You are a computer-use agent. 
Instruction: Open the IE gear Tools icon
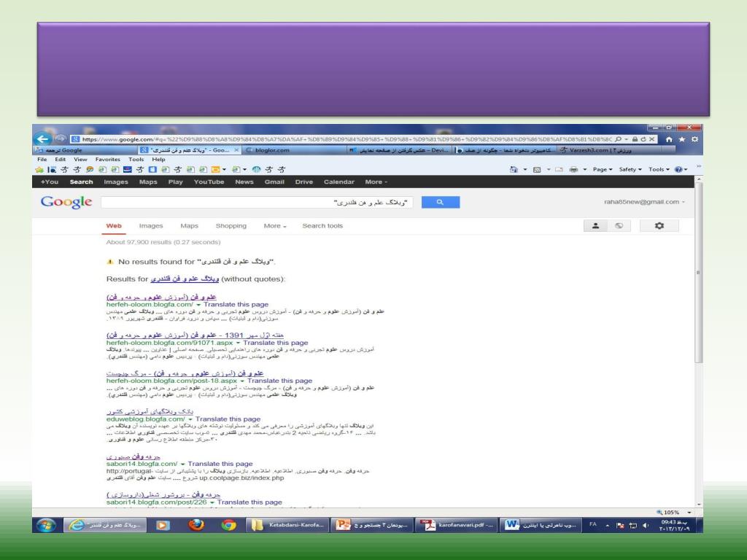tap(694, 139)
